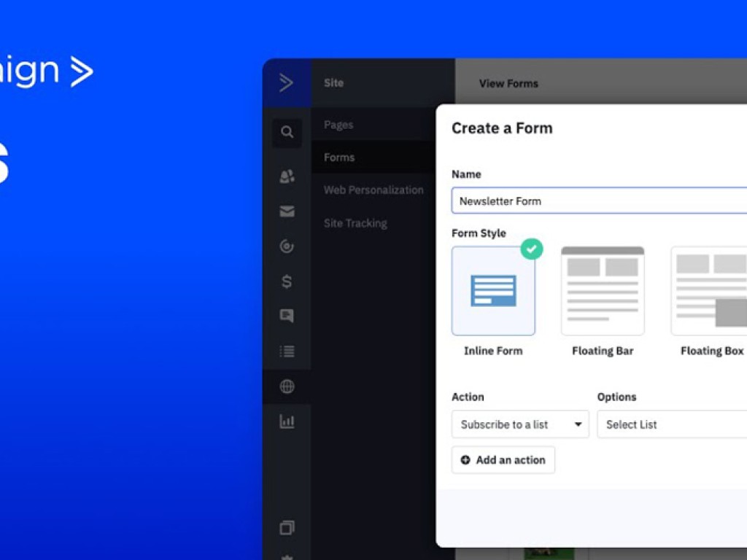Screen dimensions: 747x560
Task: Click the ActiveCampaign logo in the sidebar
Action: click(286, 83)
